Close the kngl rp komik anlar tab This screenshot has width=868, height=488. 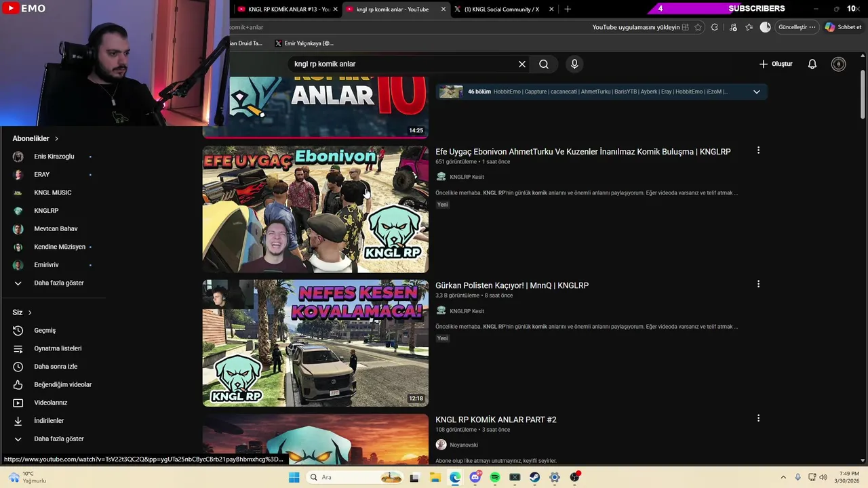point(443,9)
